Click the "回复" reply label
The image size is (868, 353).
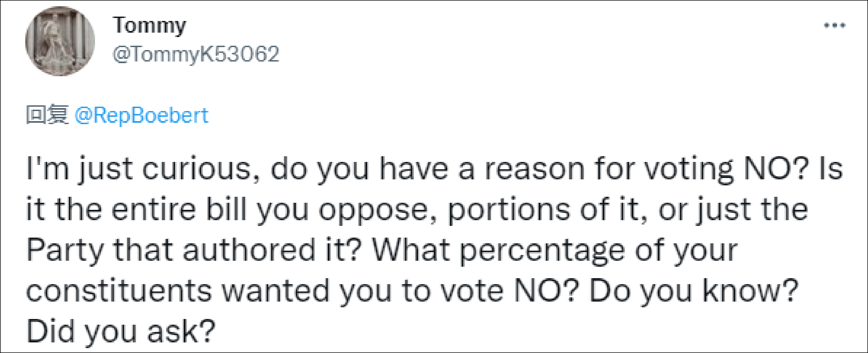(48, 115)
